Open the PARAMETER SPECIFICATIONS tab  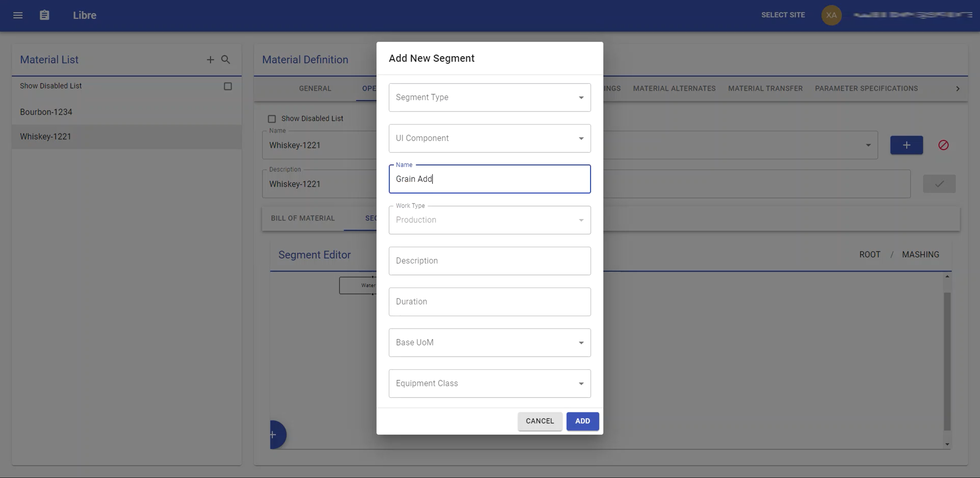pyautogui.click(x=866, y=88)
